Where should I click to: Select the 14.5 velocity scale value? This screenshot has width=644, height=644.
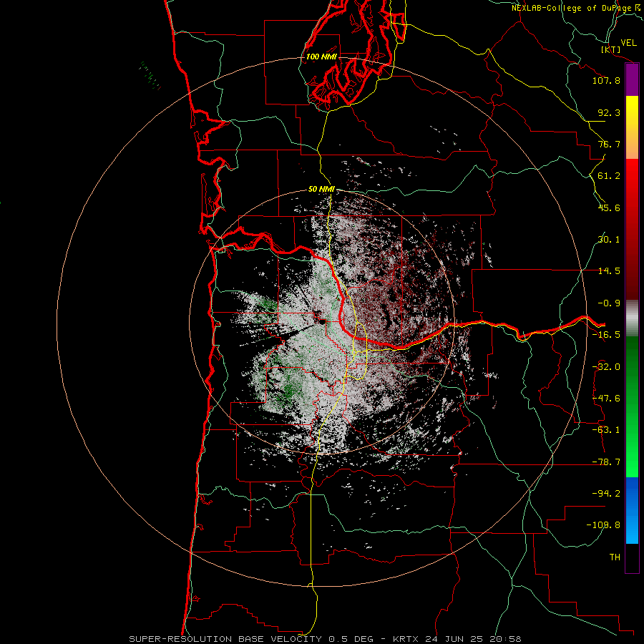(609, 271)
